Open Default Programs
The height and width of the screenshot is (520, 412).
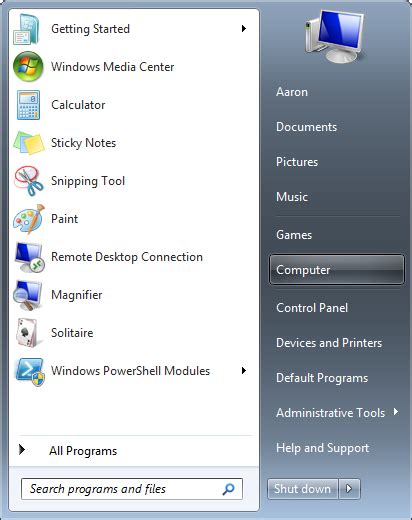pos(322,378)
